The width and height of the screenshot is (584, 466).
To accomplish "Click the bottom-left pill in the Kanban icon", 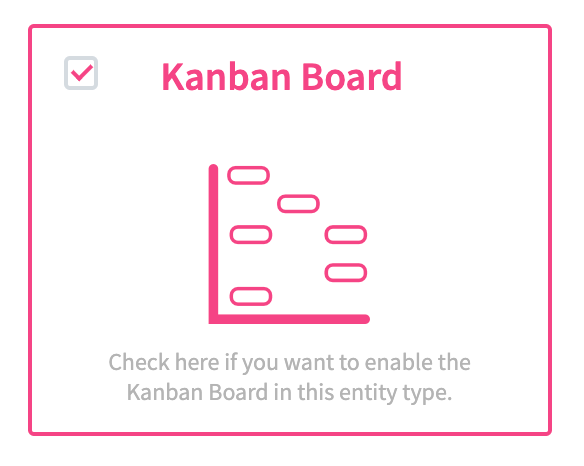I will [251, 297].
